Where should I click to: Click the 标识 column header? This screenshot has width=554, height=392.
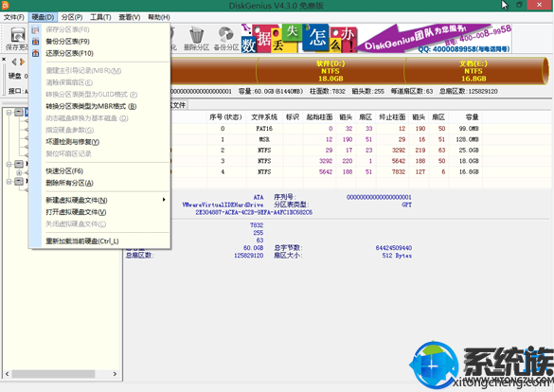[293, 116]
